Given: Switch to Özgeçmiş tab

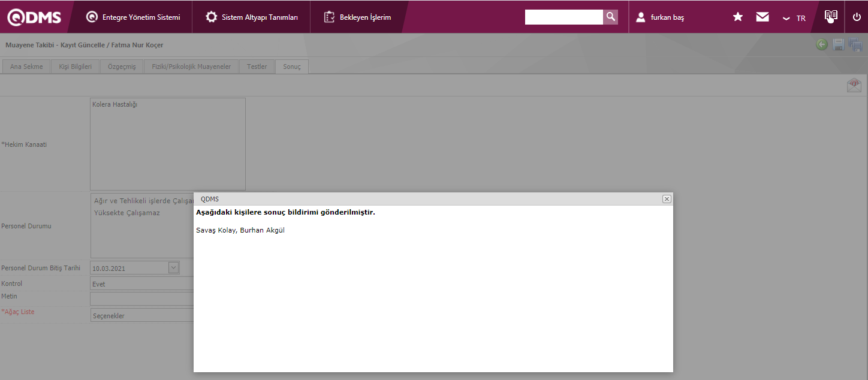Looking at the screenshot, I should click(122, 67).
